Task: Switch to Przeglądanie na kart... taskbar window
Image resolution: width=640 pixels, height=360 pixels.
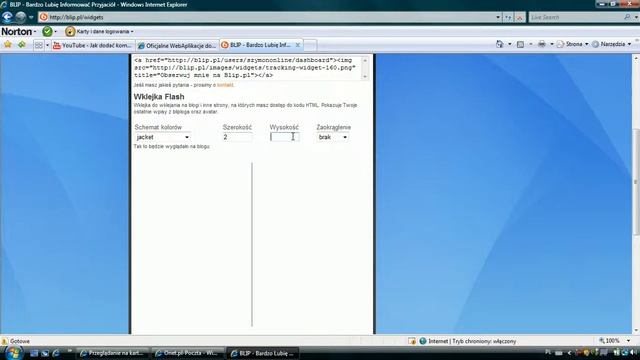Action: pyautogui.click(x=113, y=353)
